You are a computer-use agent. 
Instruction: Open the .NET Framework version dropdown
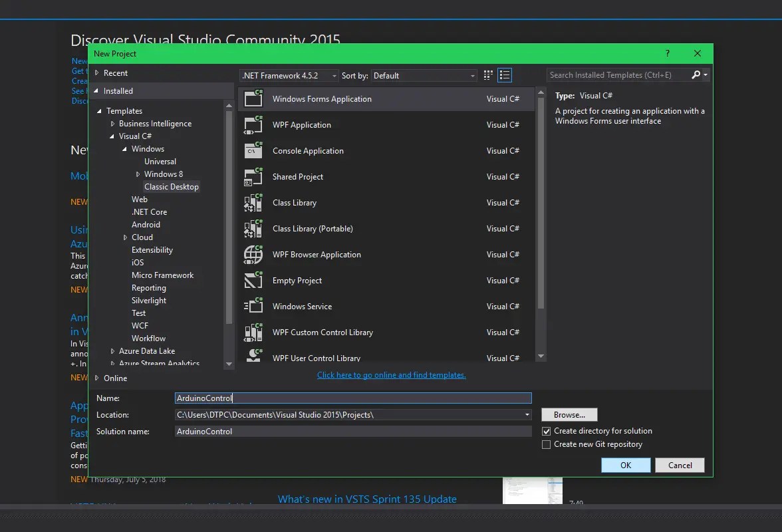click(289, 76)
